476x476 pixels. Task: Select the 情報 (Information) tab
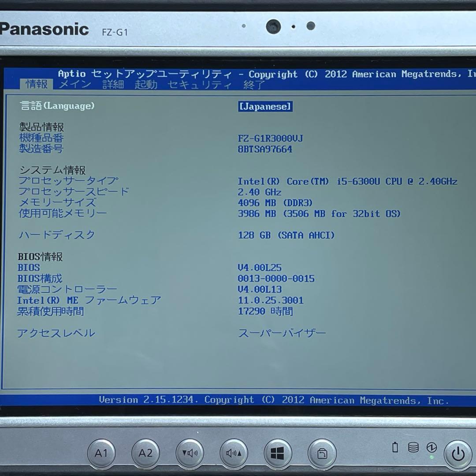tap(37, 84)
